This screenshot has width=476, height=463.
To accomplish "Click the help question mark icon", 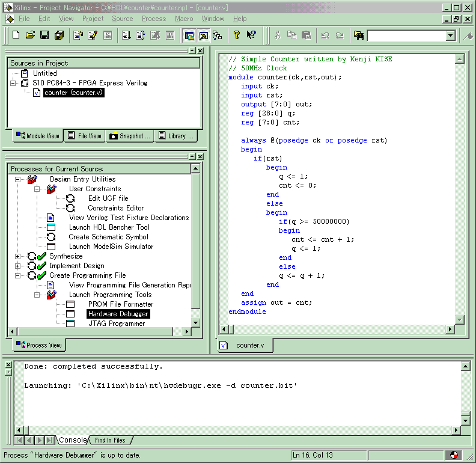I will click(236, 35).
